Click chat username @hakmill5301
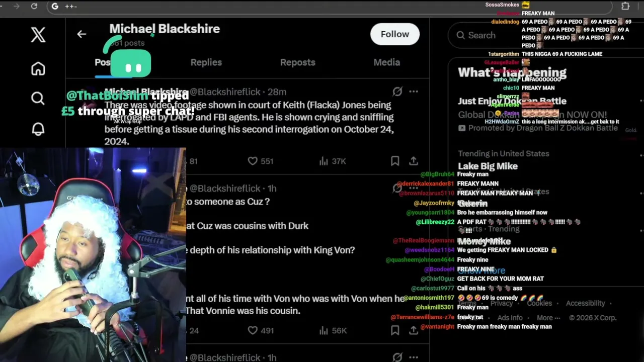Viewport: 644px width, 362px height. coord(435,308)
